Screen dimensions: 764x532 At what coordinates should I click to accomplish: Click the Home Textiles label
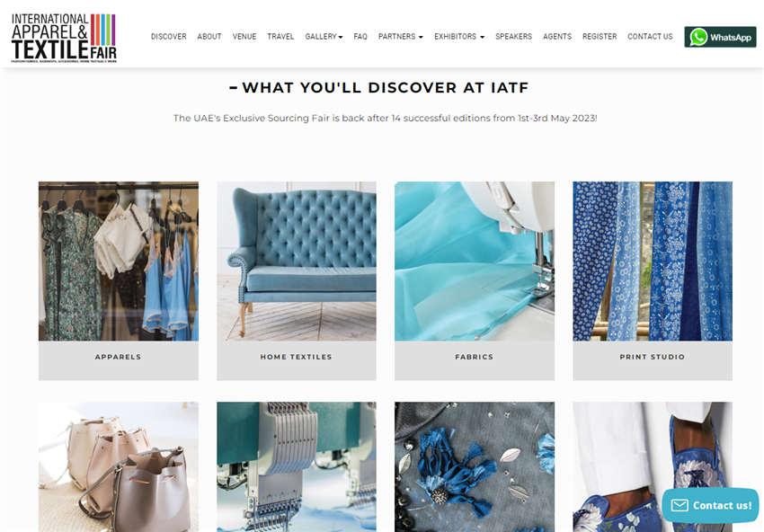297,357
